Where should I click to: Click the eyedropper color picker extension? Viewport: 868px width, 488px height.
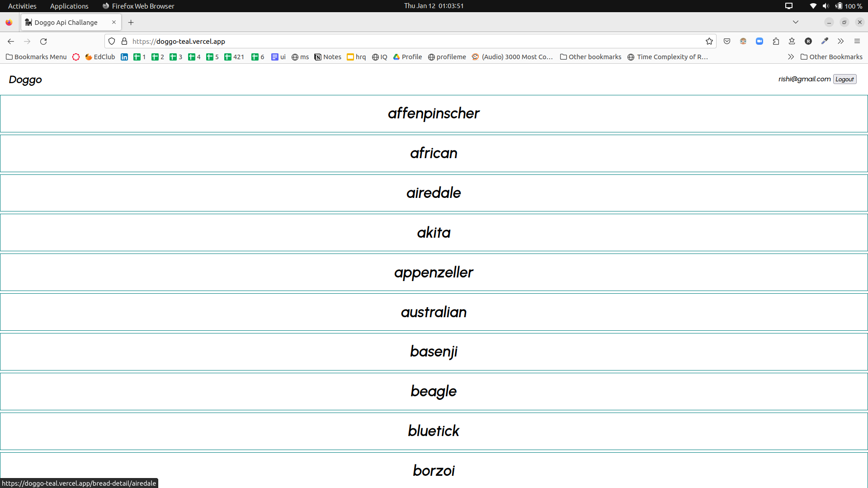tap(825, 41)
